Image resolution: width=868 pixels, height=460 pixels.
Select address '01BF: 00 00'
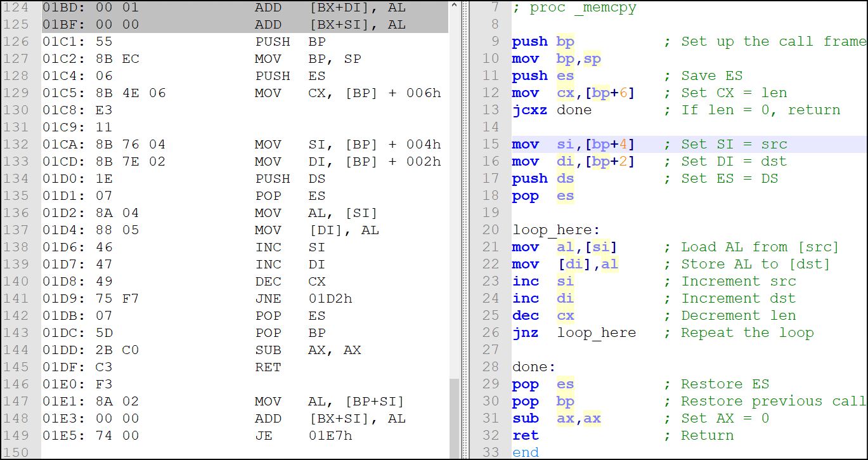(x=91, y=25)
